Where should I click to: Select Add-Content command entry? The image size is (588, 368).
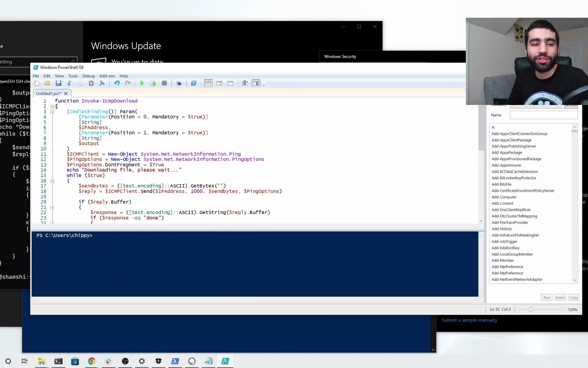[x=502, y=203]
